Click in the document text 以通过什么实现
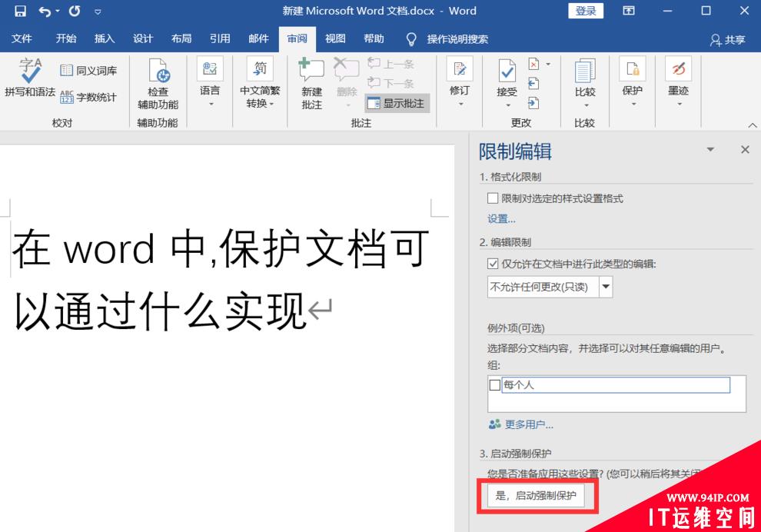The height and width of the screenshot is (532, 761). 160,311
